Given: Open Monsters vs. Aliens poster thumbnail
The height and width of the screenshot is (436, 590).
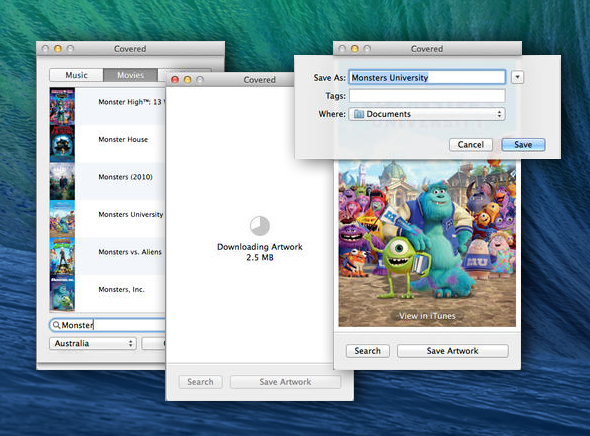Looking at the screenshot, I should [62, 256].
